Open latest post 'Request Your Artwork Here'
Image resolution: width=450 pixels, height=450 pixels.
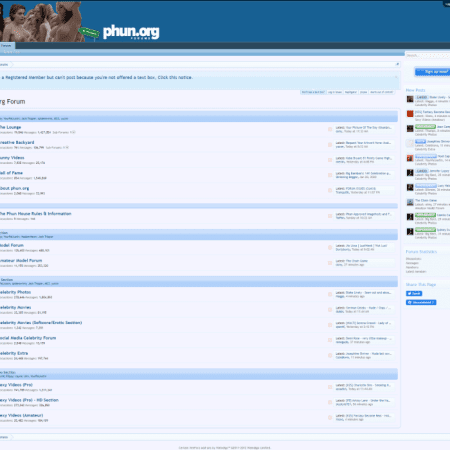point(368,143)
